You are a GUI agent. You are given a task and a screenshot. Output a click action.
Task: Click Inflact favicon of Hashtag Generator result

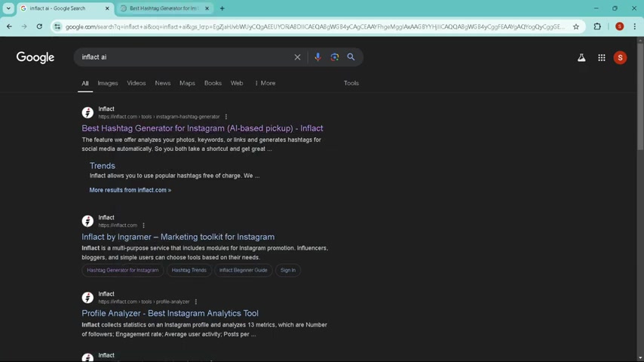[x=87, y=112]
